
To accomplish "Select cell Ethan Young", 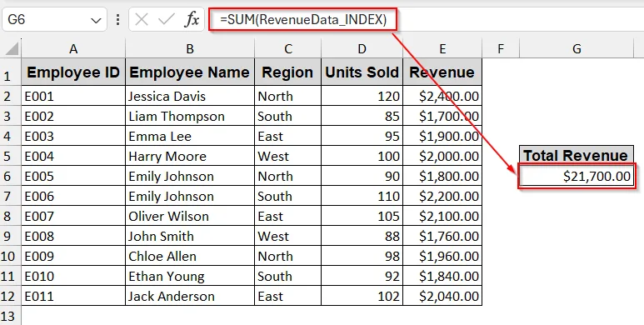I will coord(190,276).
